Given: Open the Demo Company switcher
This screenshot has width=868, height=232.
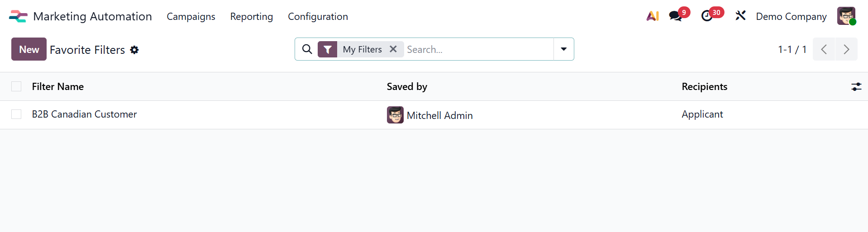Looking at the screenshot, I should tap(791, 16).
